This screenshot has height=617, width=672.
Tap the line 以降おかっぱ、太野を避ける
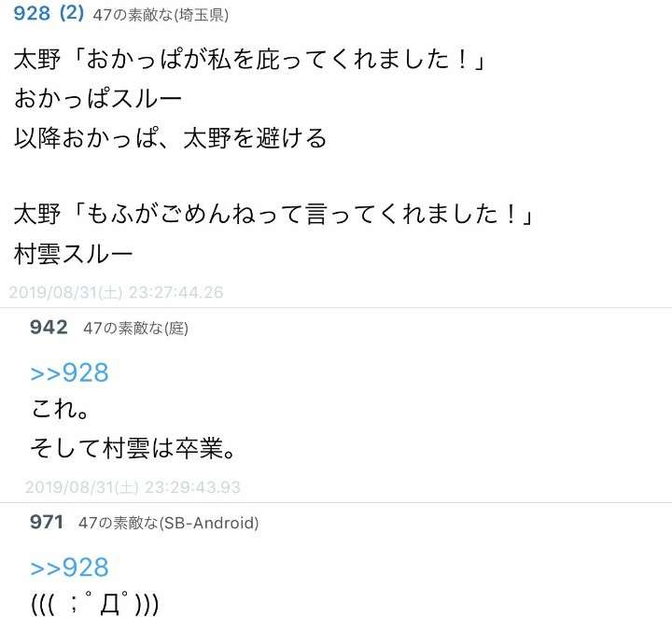point(170,137)
